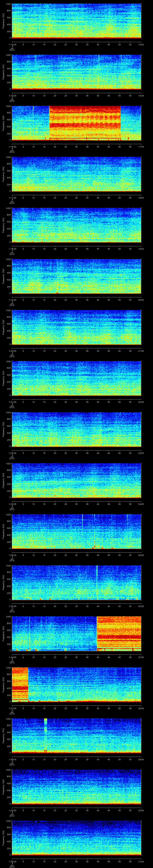Click the 1:30:00 start time label
Viewport: 153px width, 868px height.
pos(12,861)
